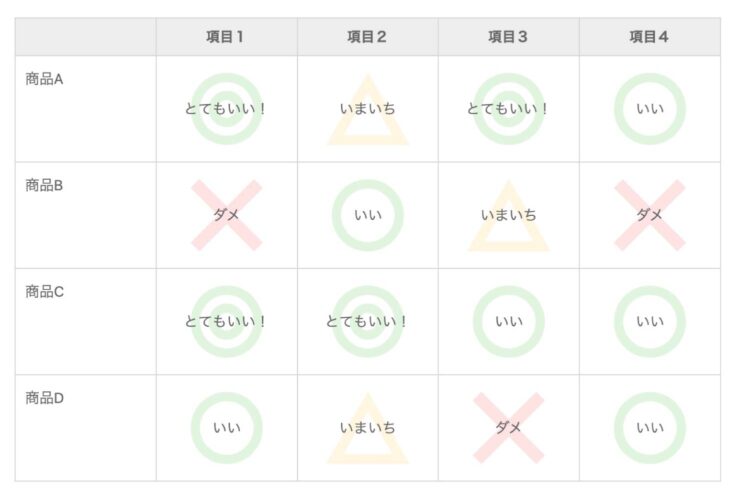Click the double circle icon for 商品A 項目1
Viewport: 738px width, 498px height.
click(x=226, y=109)
